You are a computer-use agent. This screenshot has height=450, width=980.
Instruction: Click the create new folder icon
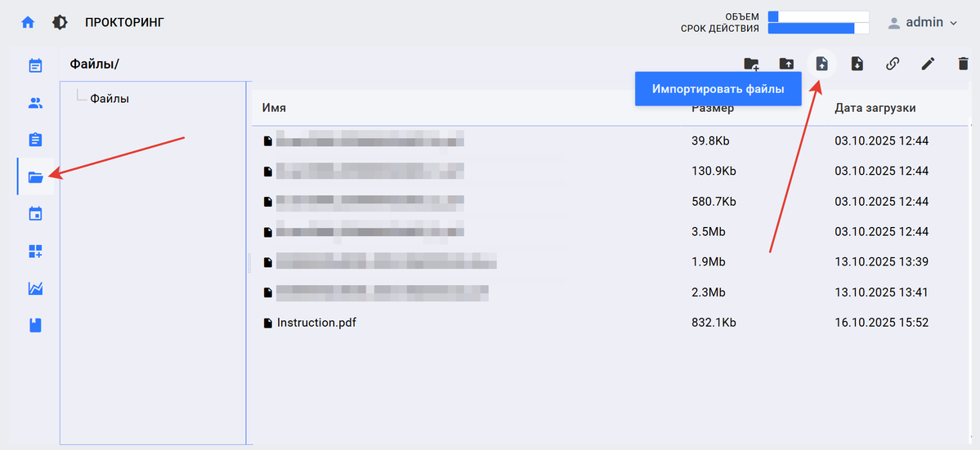[750, 64]
